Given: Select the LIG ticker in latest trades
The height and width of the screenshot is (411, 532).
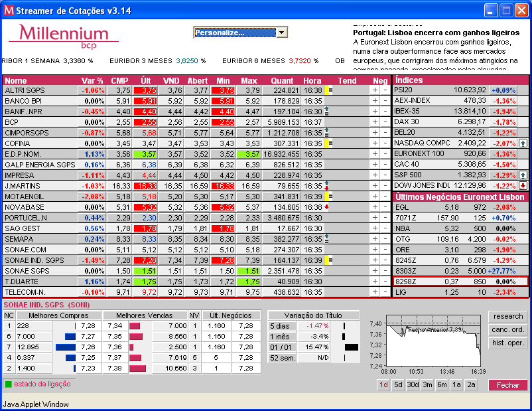Looking at the screenshot, I should pos(401,292).
